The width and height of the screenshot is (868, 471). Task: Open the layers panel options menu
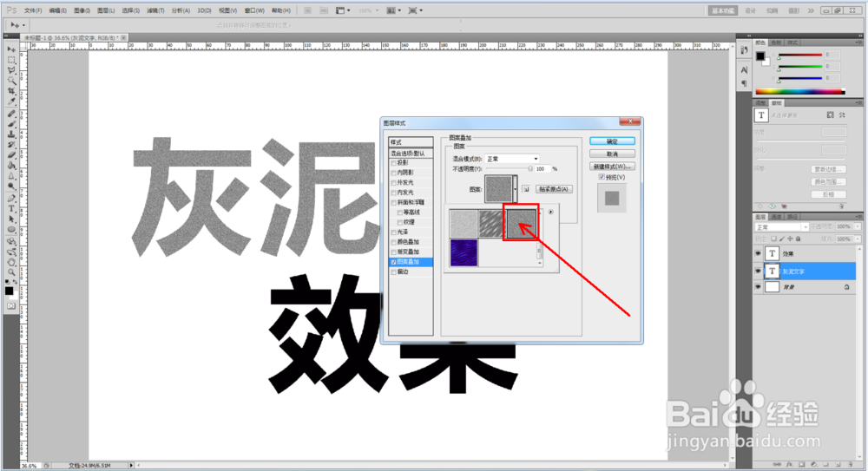point(858,217)
